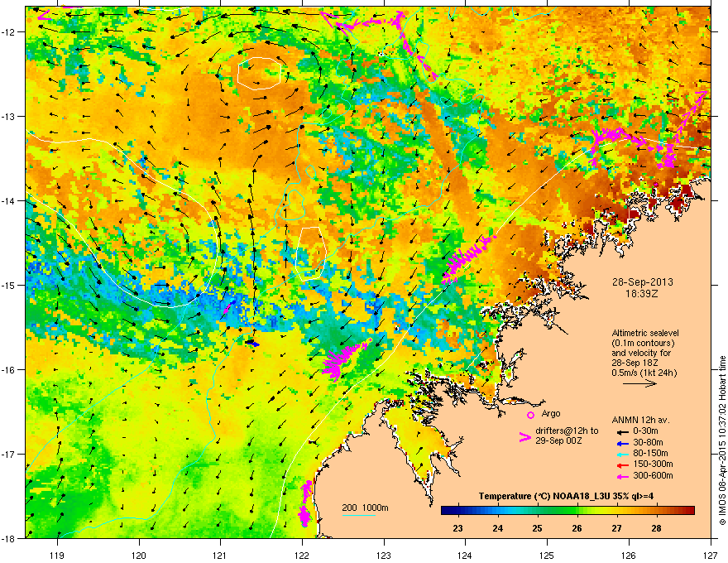Click the latitude axis label '-17'
Viewport: 728px width, 563px height.
click(9, 454)
